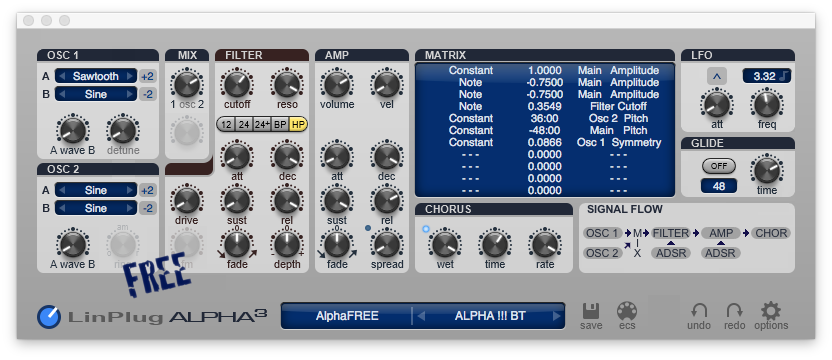Open the OSC 2 B Sine waveform selector
Viewport: 832px width, 360px height.
pyautogui.click(x=96, y=208)
